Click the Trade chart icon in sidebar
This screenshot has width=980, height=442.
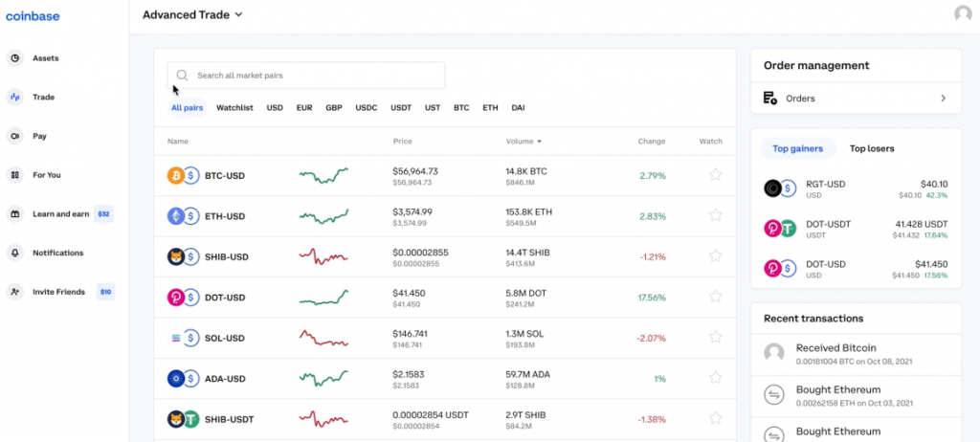15,97
